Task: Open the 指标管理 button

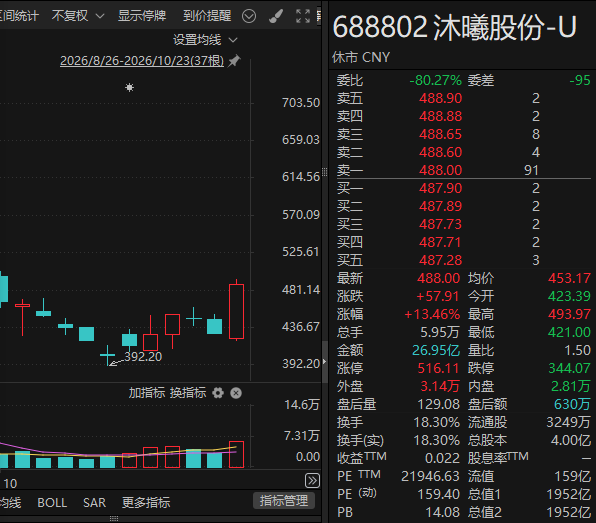Action: pyautogui.click(x=284, y=501)
